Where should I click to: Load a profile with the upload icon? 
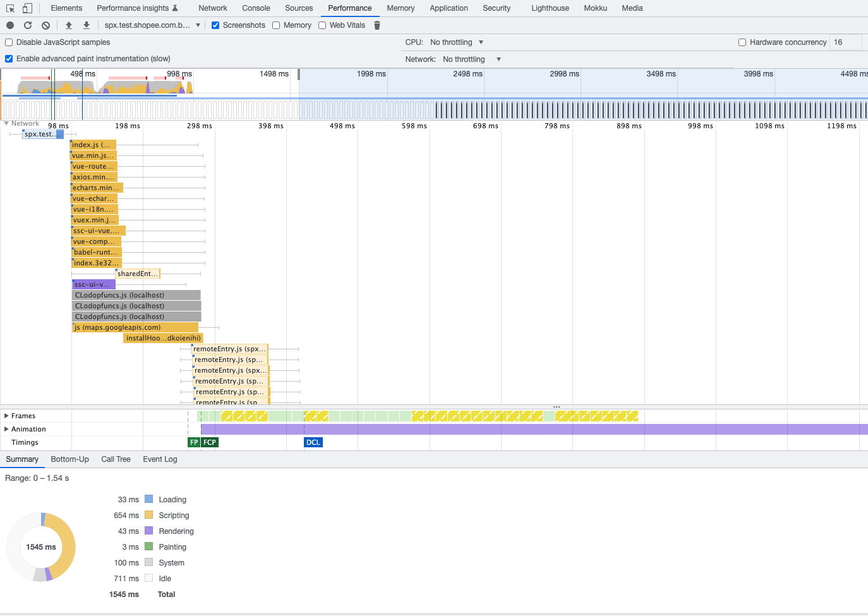click(69, 25)
